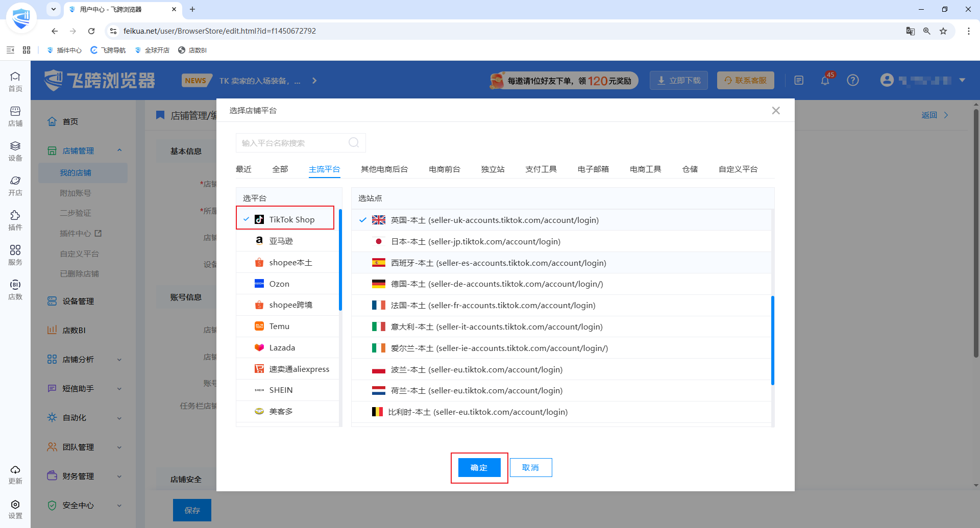Open the document list icon in header

(x=799, y=80)
